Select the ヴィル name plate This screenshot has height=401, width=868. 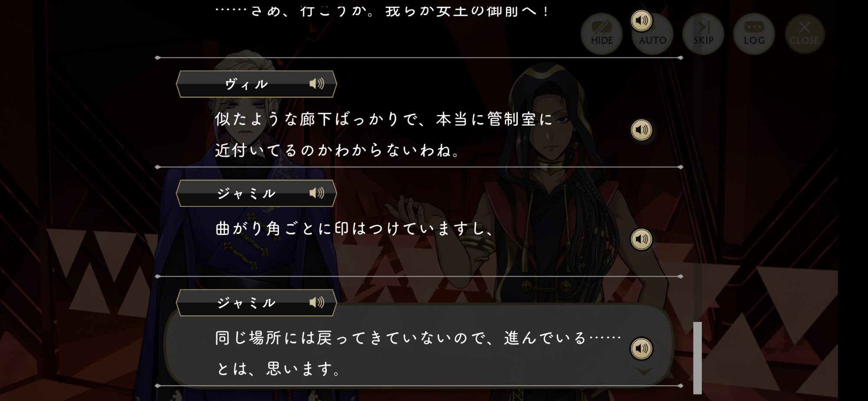256,84
